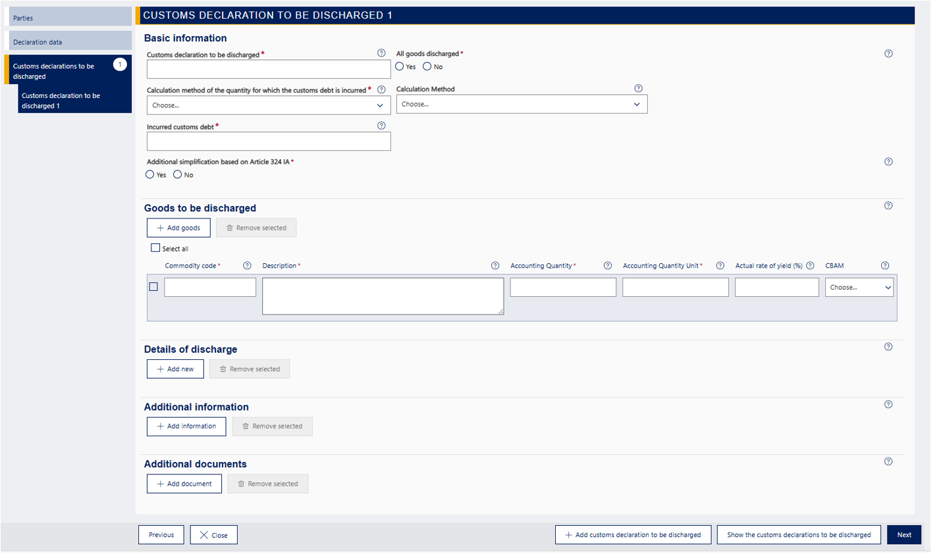Click help icon next to CBAM column

click(885, 266)
